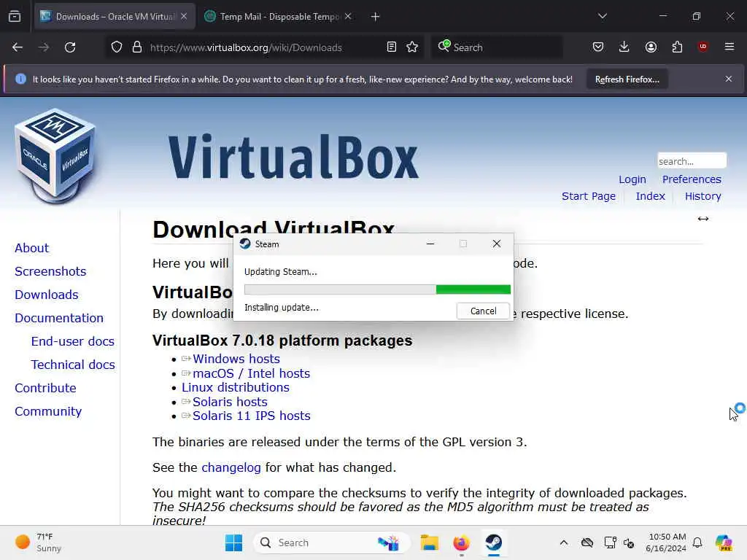Screen dimensions: 747x560
Task: Open the Firefox account icon
Action: point(651,47)
